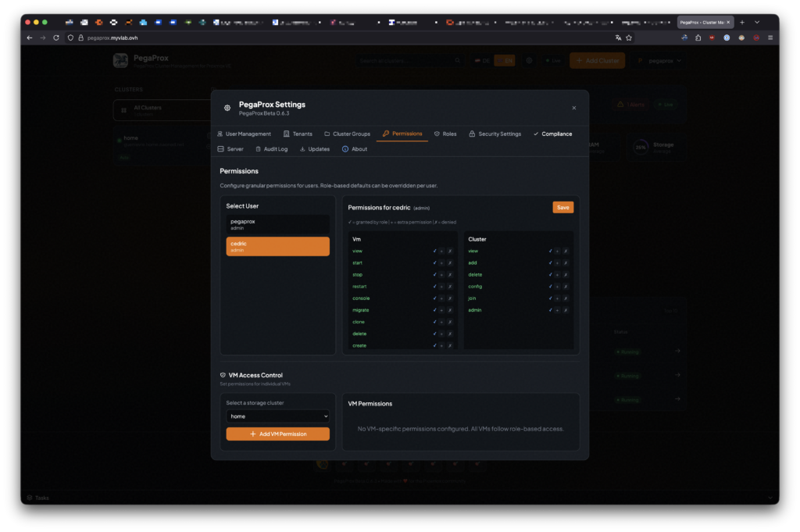
Task: Select the pegaprox user in the list
Action: 277,225
